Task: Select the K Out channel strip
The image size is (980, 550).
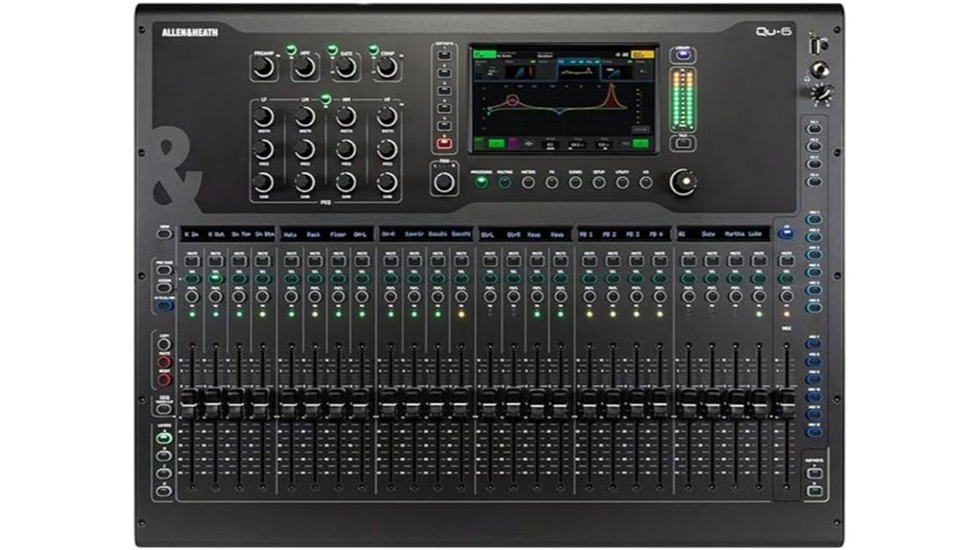Action: pos(215,277)
